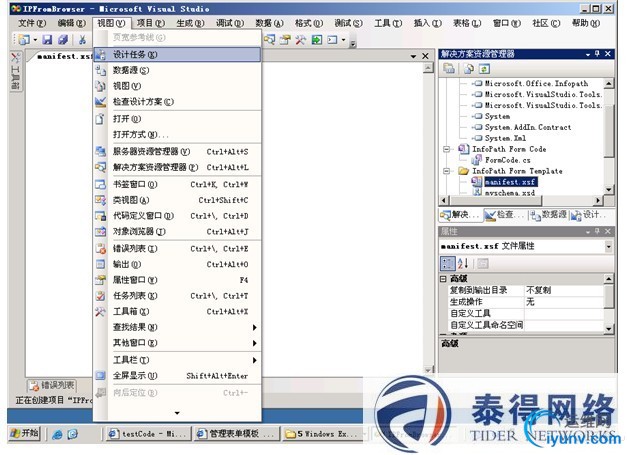Collapse InfoPath Form Template tree node
The width and height of the screenshot is (627, 455).
click(x=446, y=171)
